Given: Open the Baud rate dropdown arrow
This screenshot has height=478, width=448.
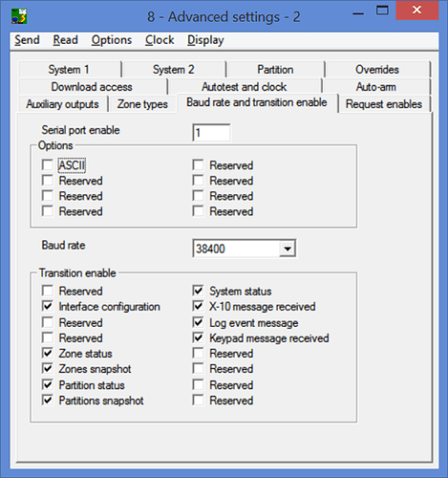Looking at the screenshot, I should point(288,249).
